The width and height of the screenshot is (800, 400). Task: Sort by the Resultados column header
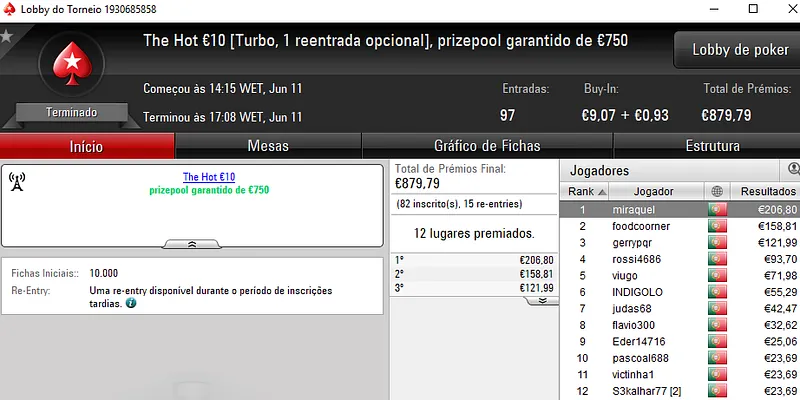pos(768,191)
